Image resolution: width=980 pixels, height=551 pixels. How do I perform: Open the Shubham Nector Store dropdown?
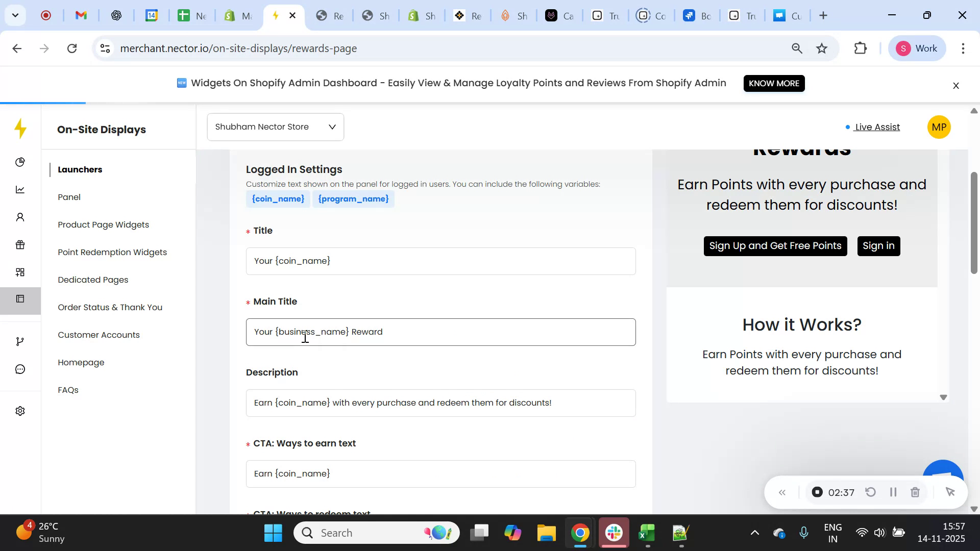point(275,127)
